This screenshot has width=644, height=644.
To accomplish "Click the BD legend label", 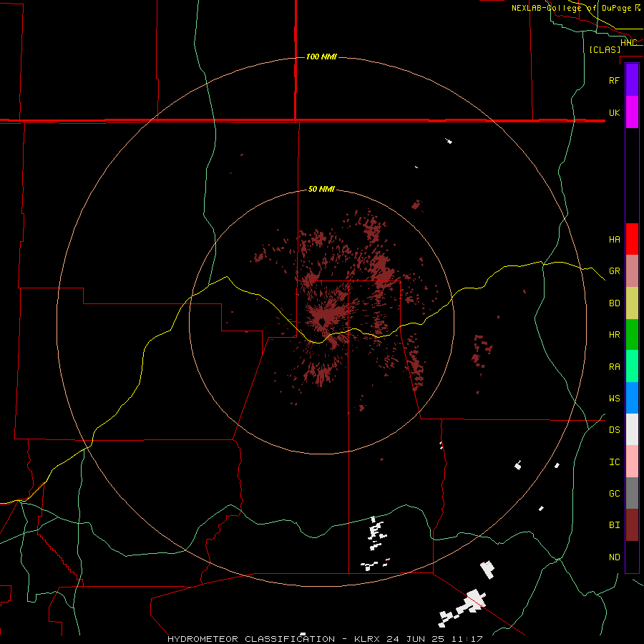I will pyautogui.click(x=614, y=303).
